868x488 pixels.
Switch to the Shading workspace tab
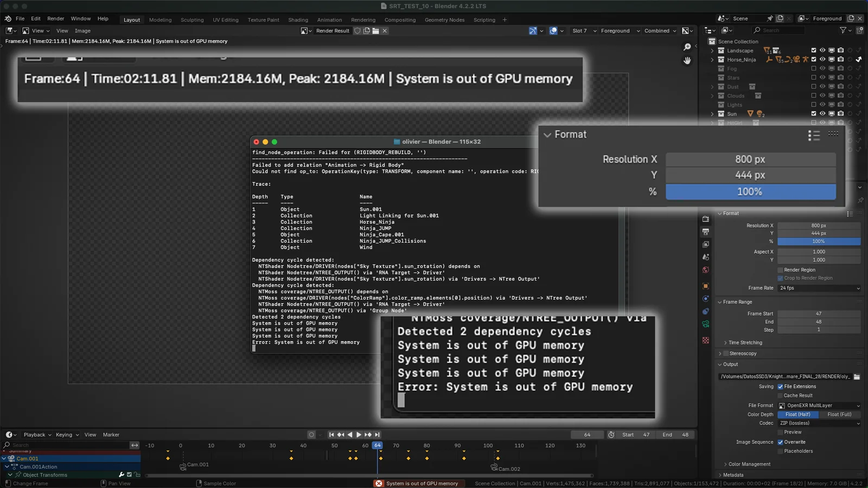tap(298, 20)
